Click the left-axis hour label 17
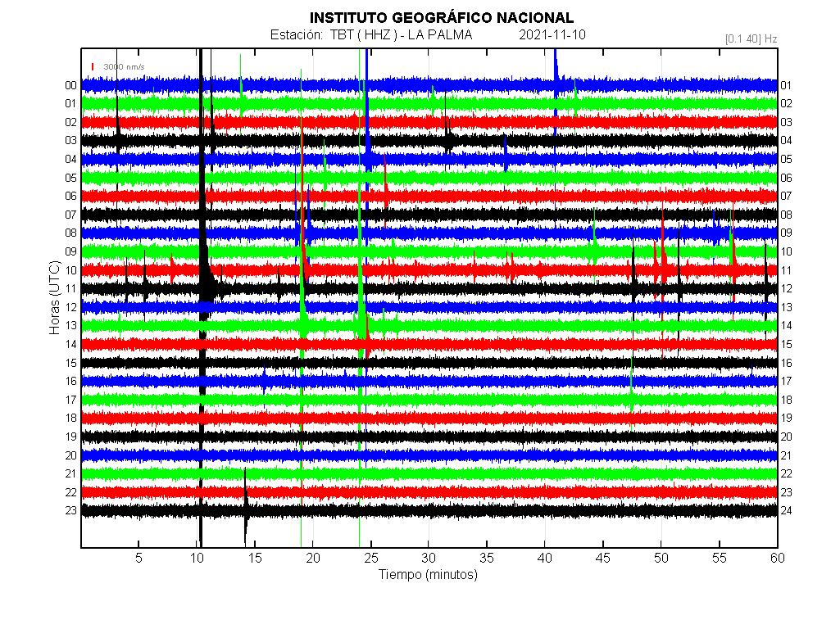Image resolution: width=840 pixels, height=629 pixels. point(70,400)
